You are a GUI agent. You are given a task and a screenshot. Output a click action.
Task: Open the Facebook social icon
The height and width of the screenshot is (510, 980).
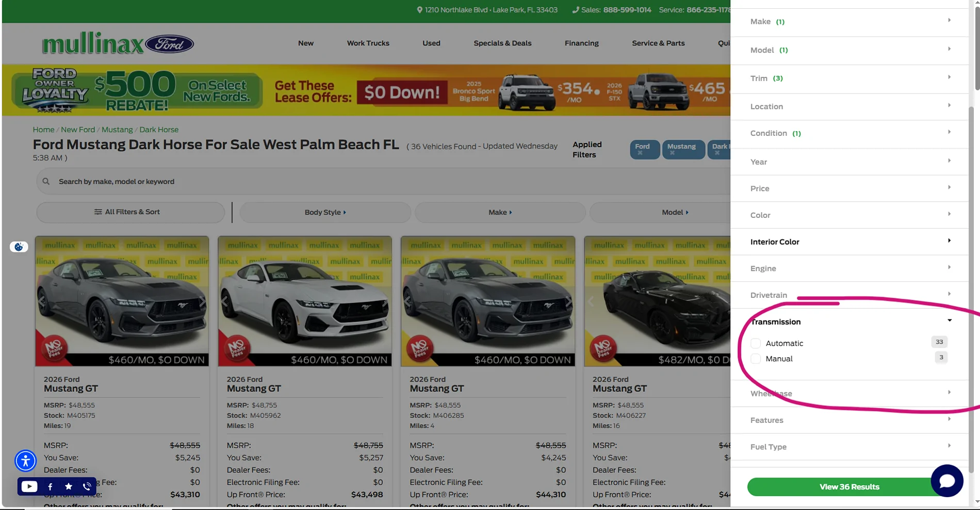[50, 486]
